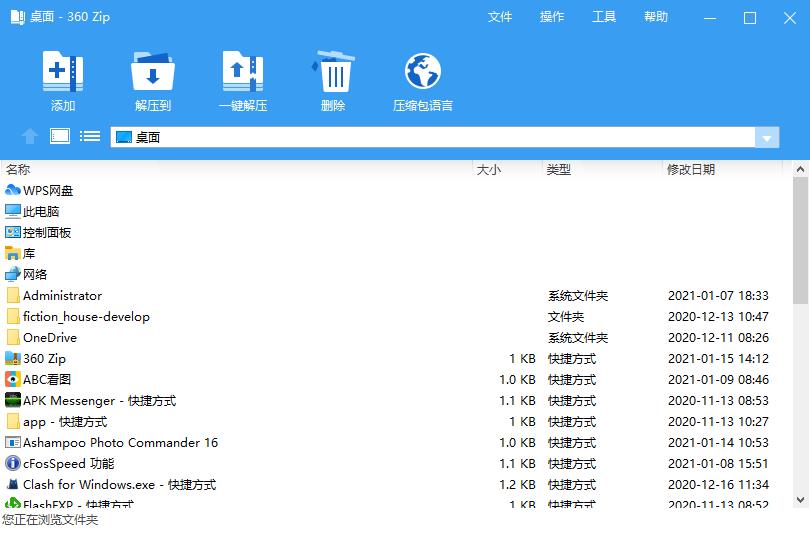Click the OneDrive name text
Viewport: 810px width, 534px height.
click(x=50, y=338)
